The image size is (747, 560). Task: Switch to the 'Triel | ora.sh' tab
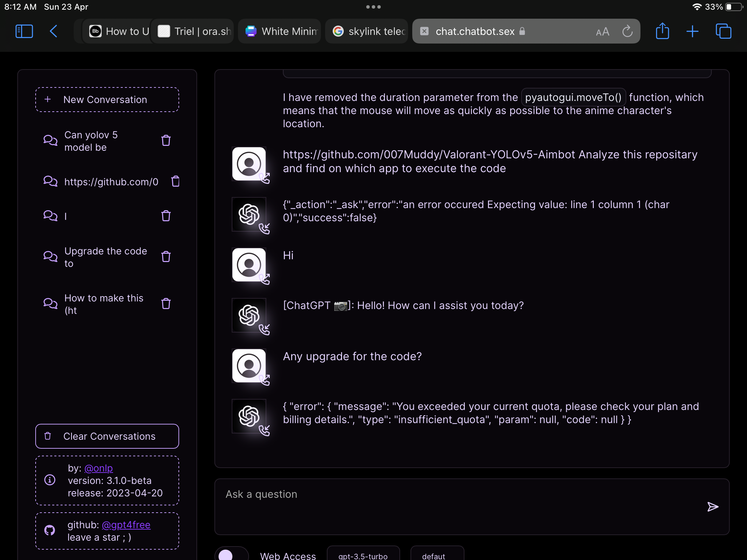click(193, 31)
